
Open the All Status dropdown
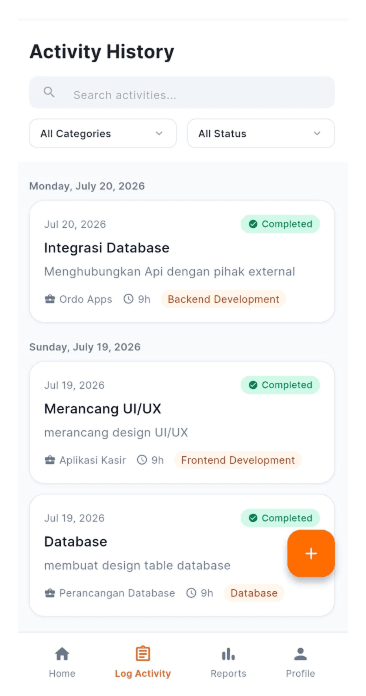coord(261,133)
